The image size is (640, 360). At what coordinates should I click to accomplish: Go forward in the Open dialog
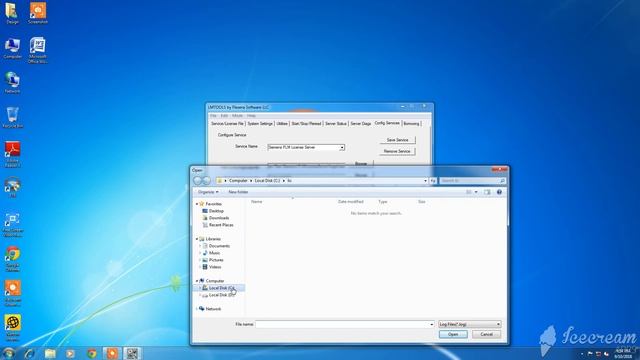[207, 180]
